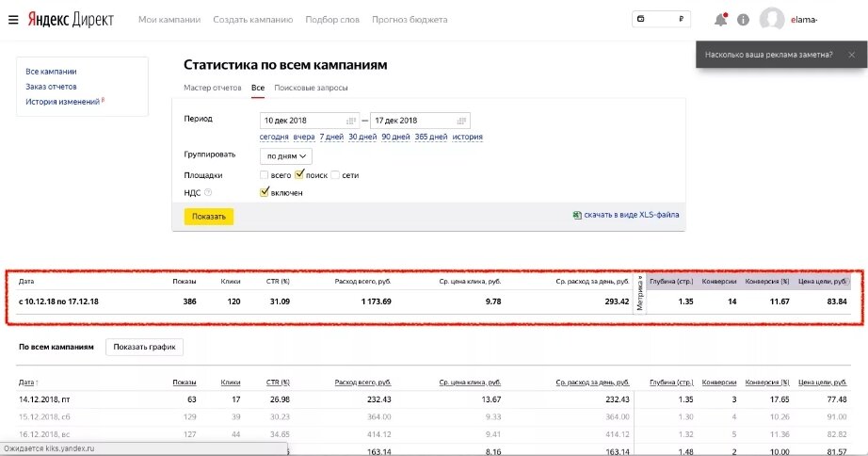Sort lower table by Дата column
868x456 pixels.
[27, 383]
